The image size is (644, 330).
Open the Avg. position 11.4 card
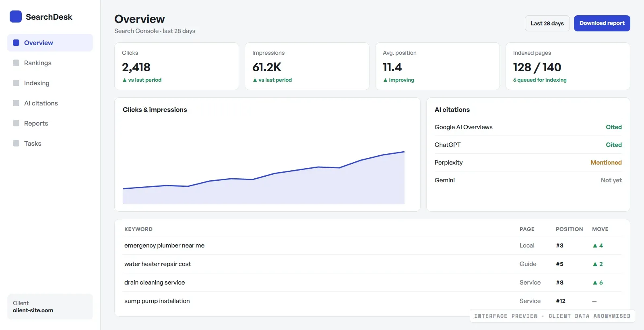click(x=438, y=66)
